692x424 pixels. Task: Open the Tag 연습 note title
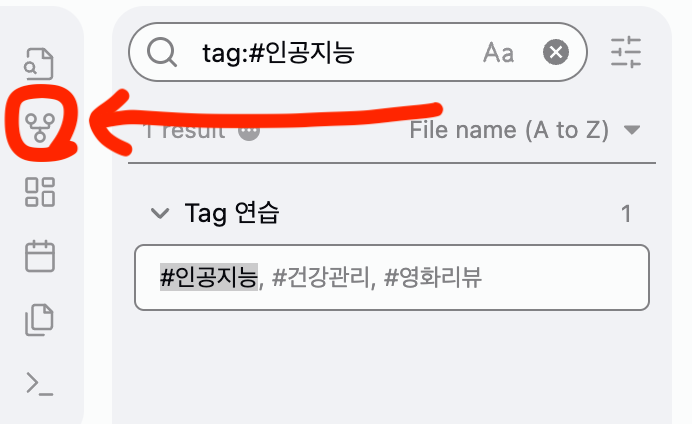(x=232, y=213)
